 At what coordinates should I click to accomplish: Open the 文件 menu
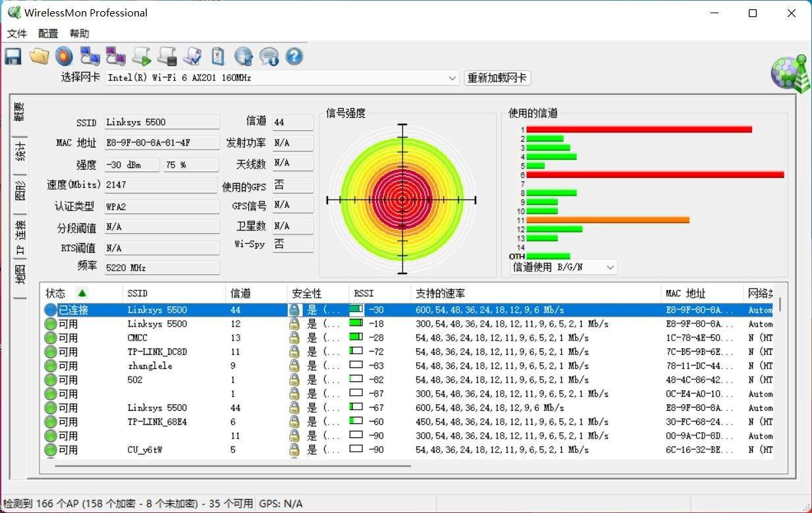pyautogui.click(x=17, y=34)
